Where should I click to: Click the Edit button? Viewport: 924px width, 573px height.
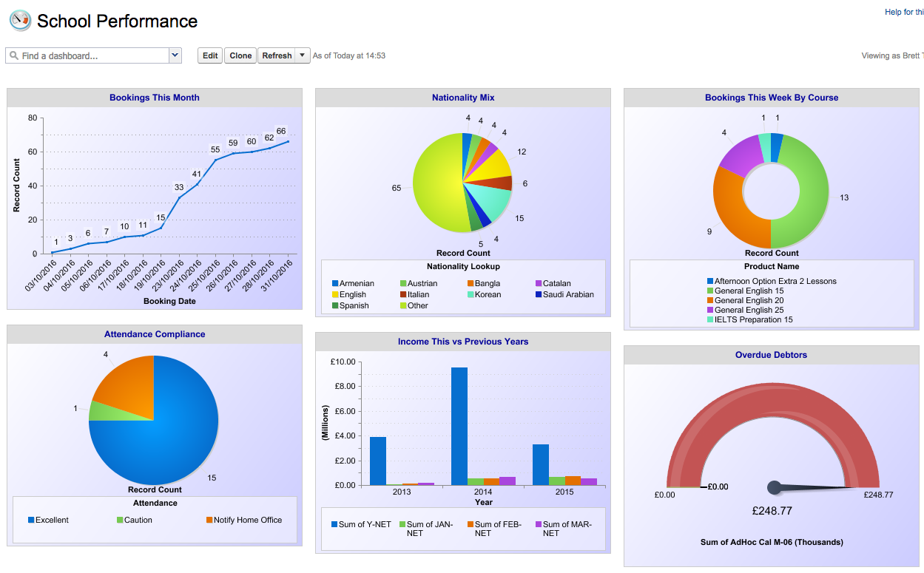(209, 55)
